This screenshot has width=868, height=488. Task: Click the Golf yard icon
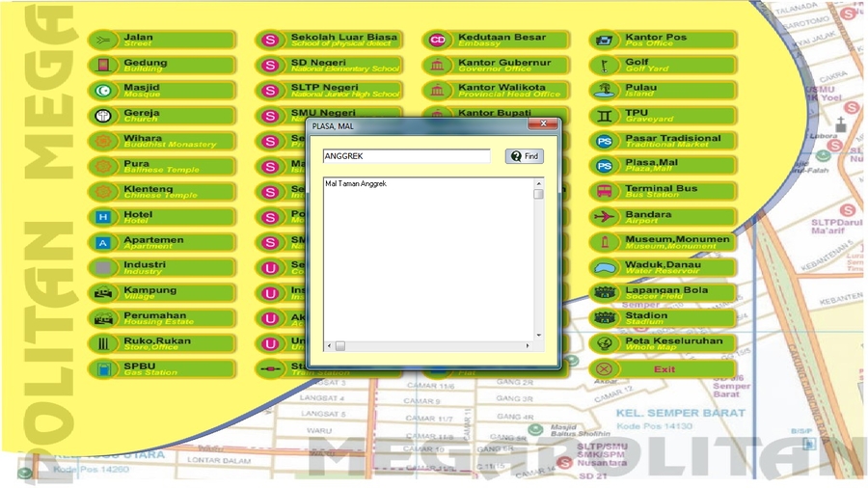pos(605,66)
